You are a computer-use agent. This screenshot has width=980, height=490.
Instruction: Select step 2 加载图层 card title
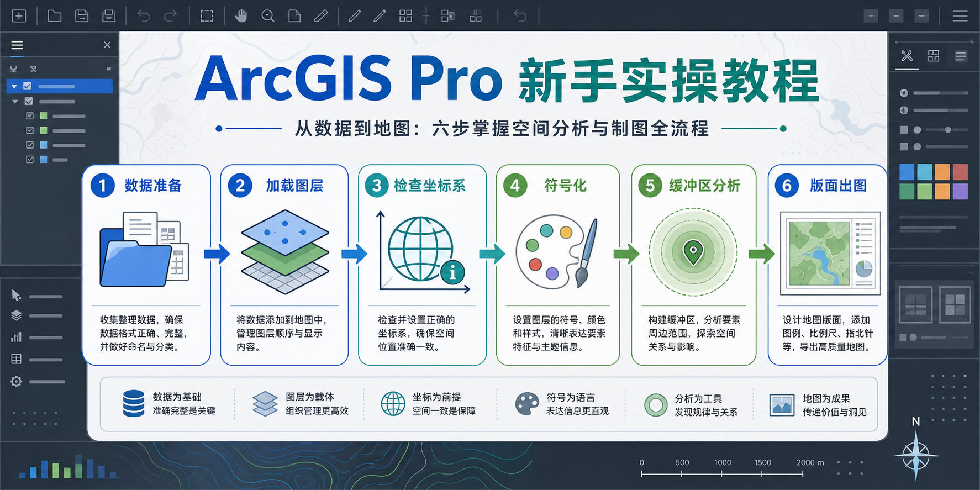294,186
